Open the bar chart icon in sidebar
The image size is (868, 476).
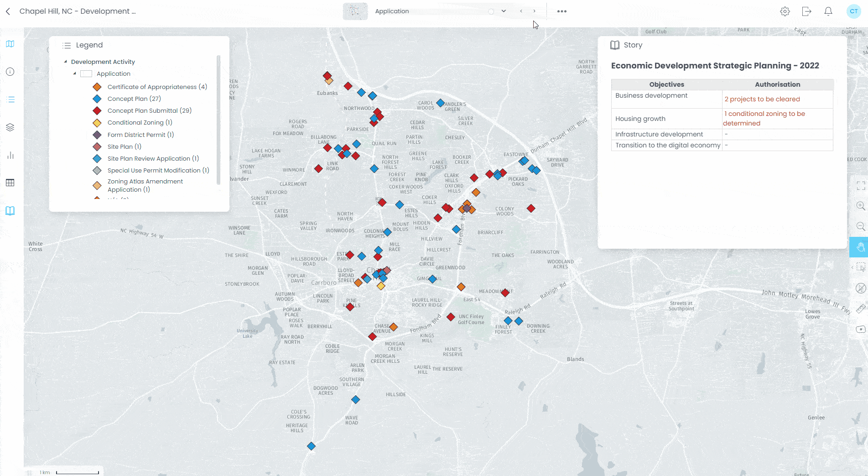tap(10, 155)
